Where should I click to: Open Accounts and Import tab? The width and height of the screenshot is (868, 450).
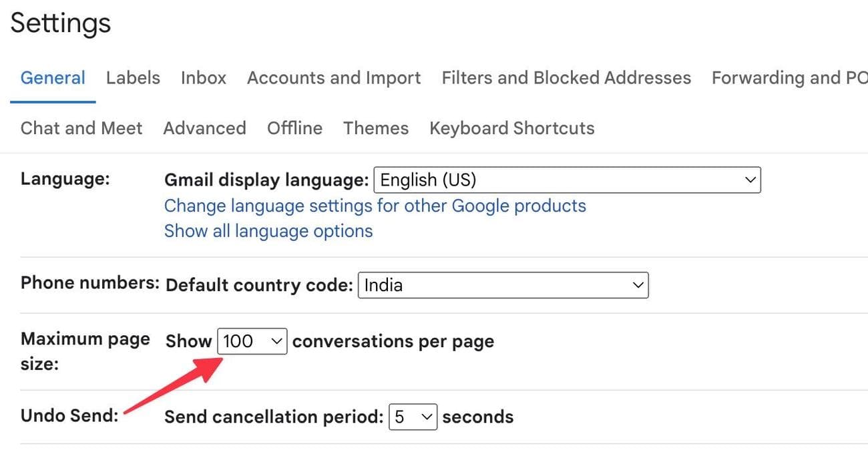(x=334, y=78)
